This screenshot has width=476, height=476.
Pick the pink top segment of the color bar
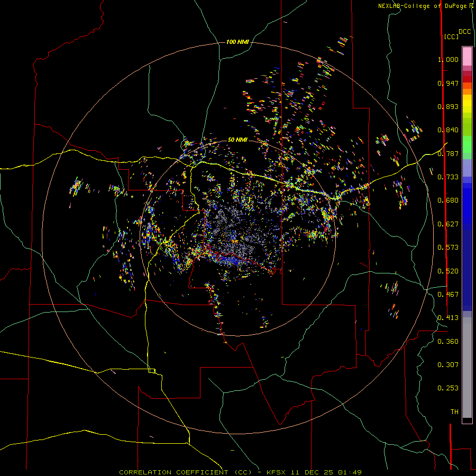467,56
